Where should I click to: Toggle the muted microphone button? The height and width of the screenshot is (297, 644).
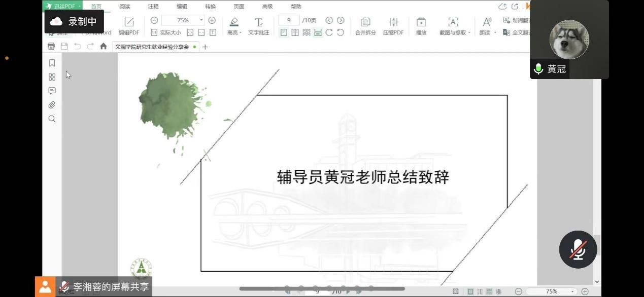tap(578, 249)
